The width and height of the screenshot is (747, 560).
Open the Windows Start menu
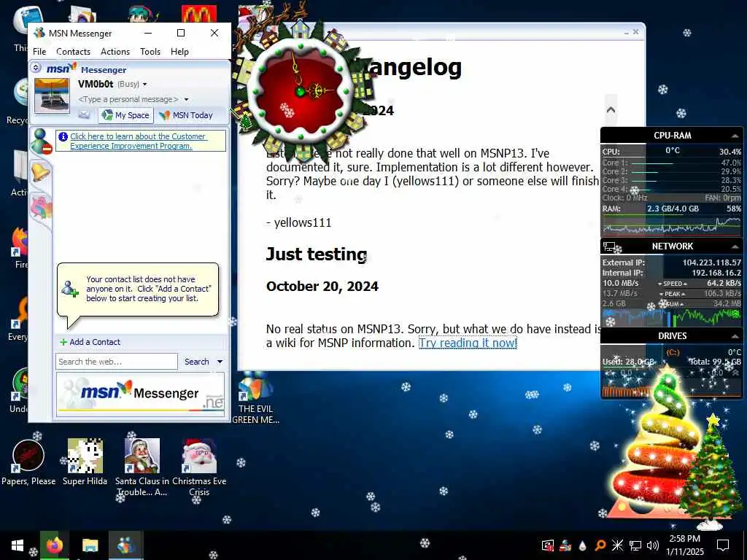coord(18,545)
